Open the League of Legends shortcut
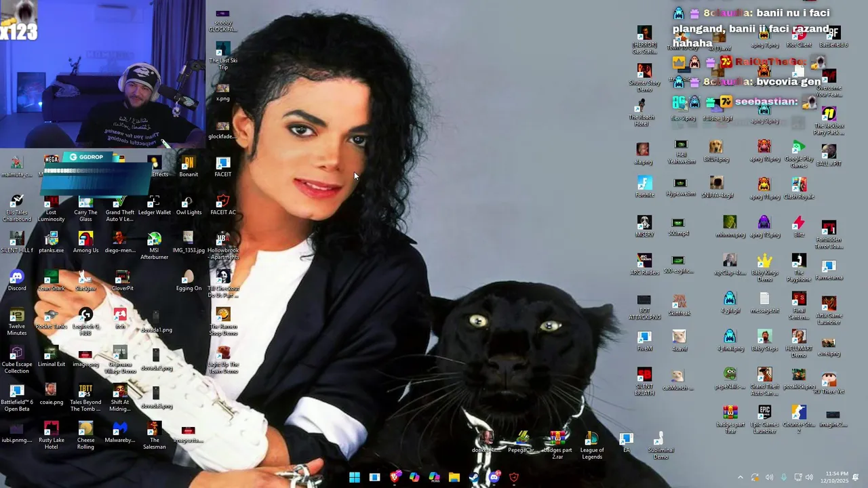This screenshot has width=868, height=488. pos(591,445)
